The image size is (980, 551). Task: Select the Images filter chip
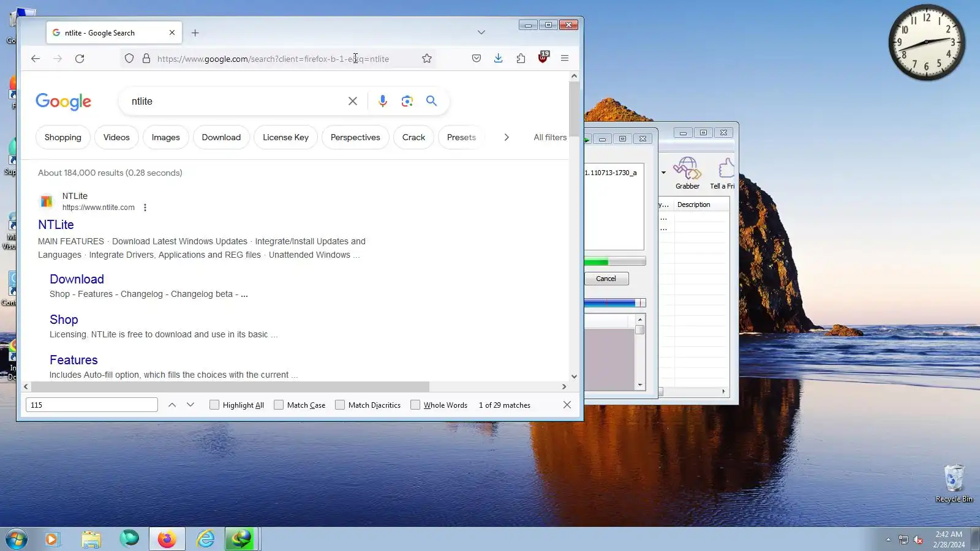pyautogui.click(x=166, y=137)
